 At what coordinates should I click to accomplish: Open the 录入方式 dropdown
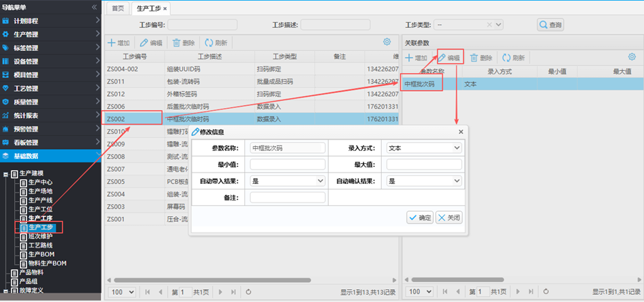coord(425,147)
